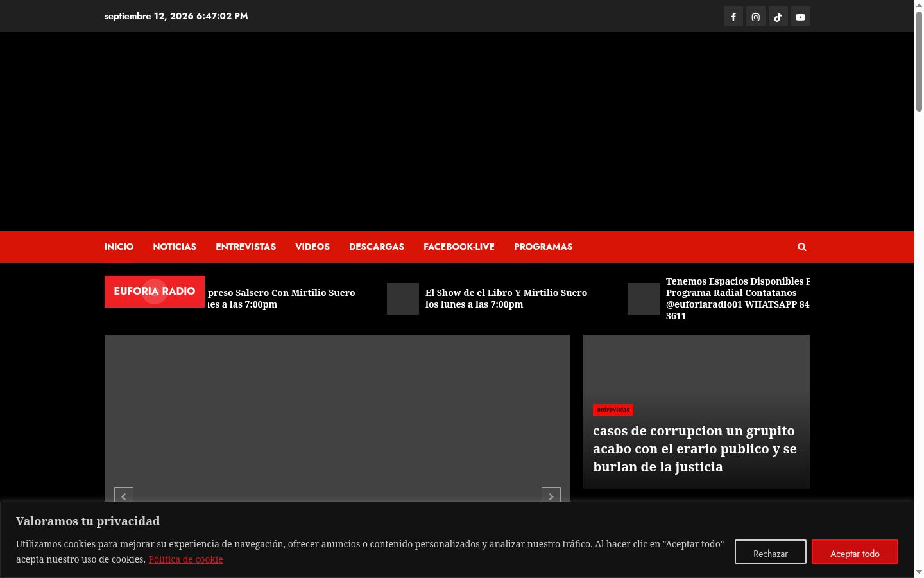Click the Rechazar cookies button
This screenshot has width=924, height=578.
tap(771, 552)
